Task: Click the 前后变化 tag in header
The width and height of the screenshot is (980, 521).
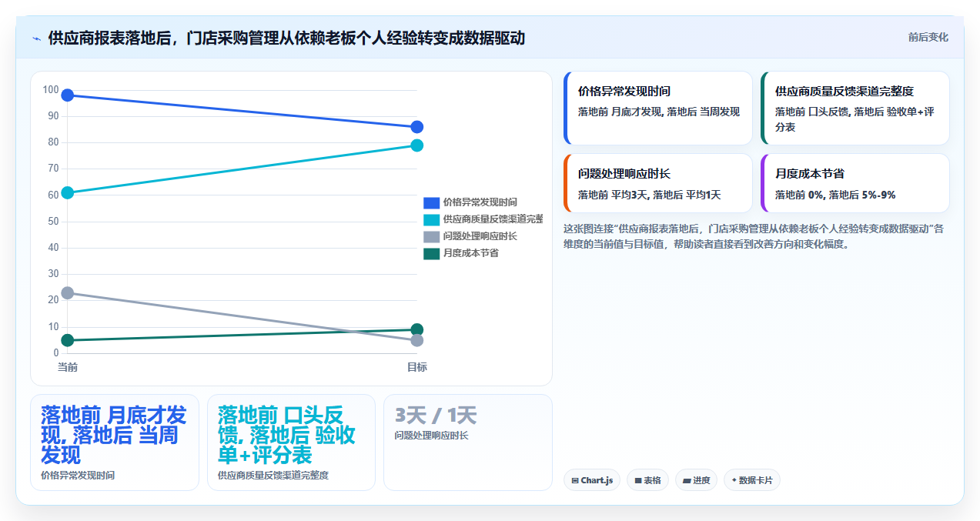Action: point(928,37)
